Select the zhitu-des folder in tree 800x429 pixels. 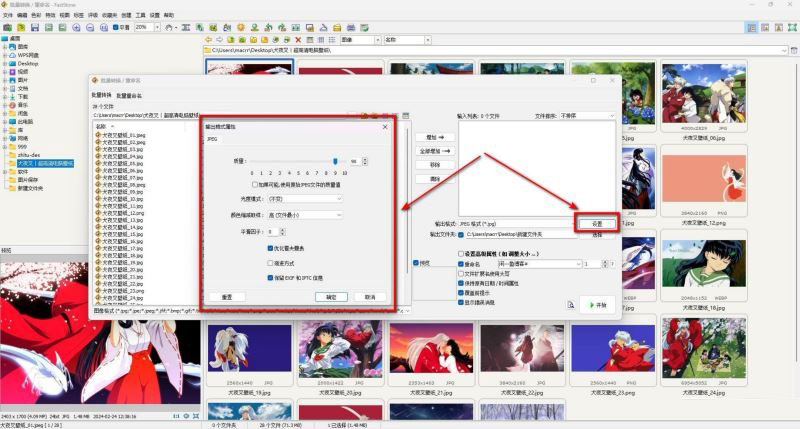point(29,155)
